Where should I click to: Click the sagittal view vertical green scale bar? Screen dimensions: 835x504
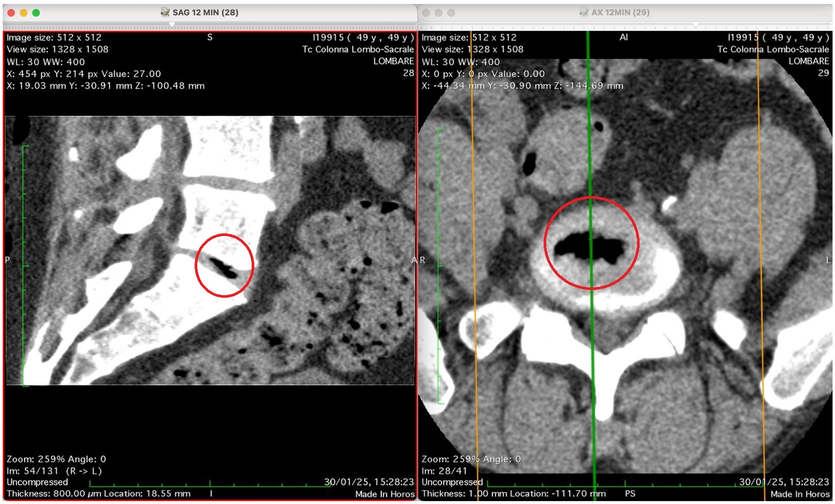(23, 266)
